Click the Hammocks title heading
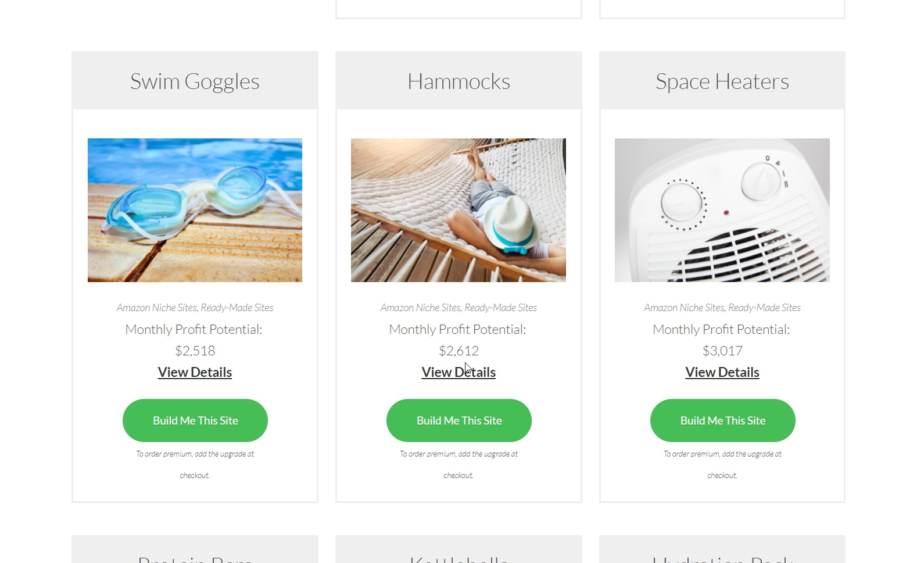924x563 pixels. click(459, 81)
